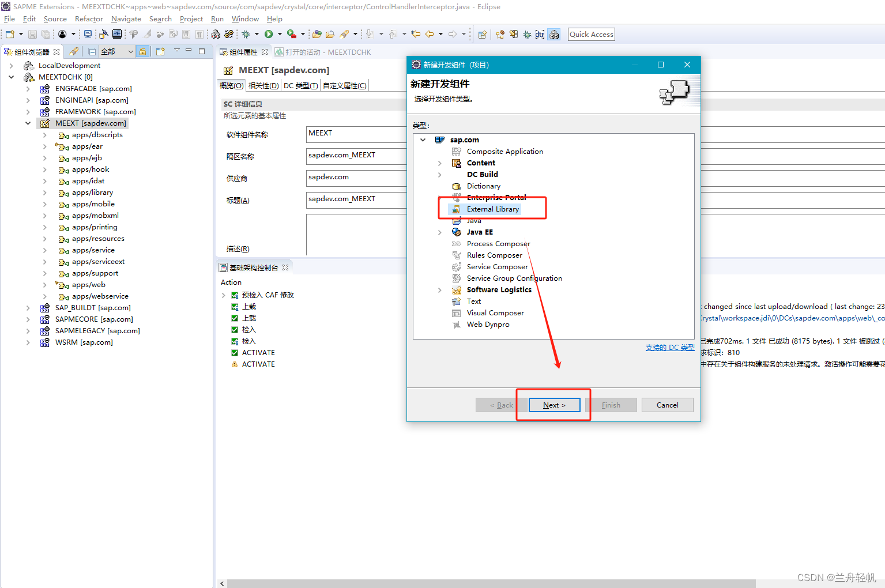The height and width of the screenshot is (588, 885).
Task: Click the gears toolbar icon
Action: (x=229, y=35)
